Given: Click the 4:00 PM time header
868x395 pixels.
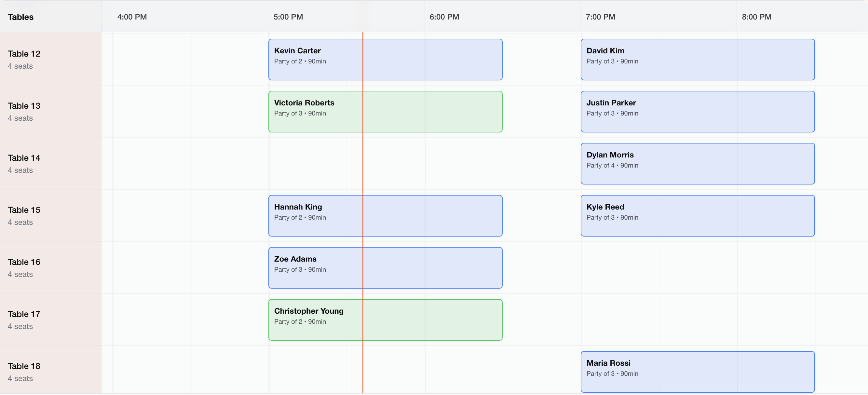Looking at the screenshot, I should point(132,17).
